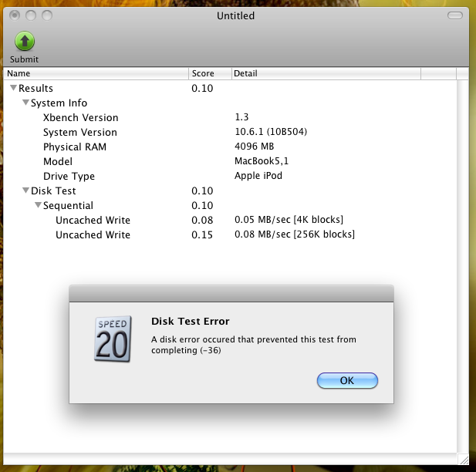Click the green Submit arrow icon
The width and height of the screenshot is (476, 472).
coord(25,41)
